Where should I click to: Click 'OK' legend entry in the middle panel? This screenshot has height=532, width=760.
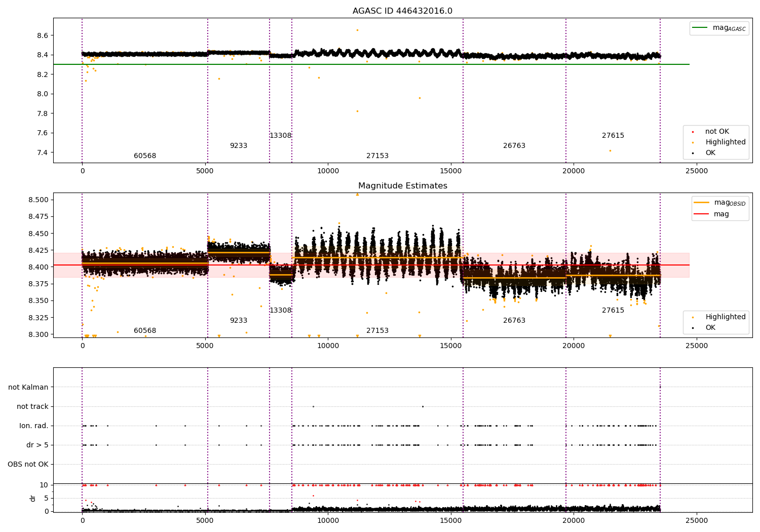(704, 328)
